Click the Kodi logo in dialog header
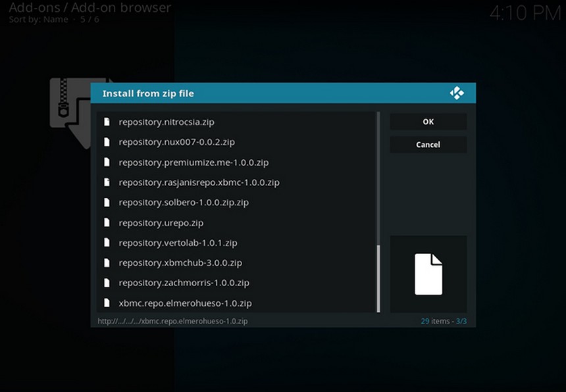 pos(457,93)
